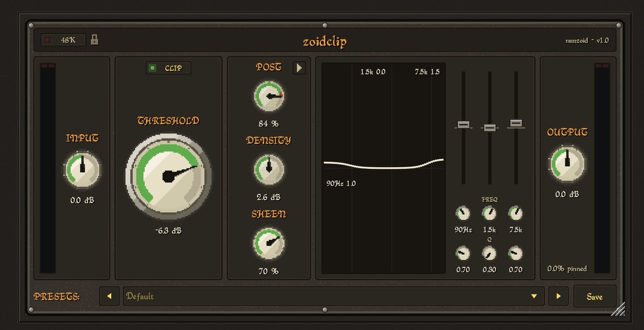Go to the previous preset arrow

tap(109, 296)
